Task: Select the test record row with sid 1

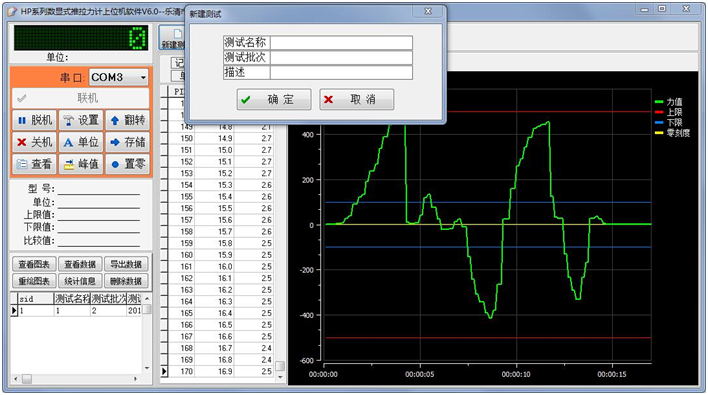Action: [x=76, y=311]
